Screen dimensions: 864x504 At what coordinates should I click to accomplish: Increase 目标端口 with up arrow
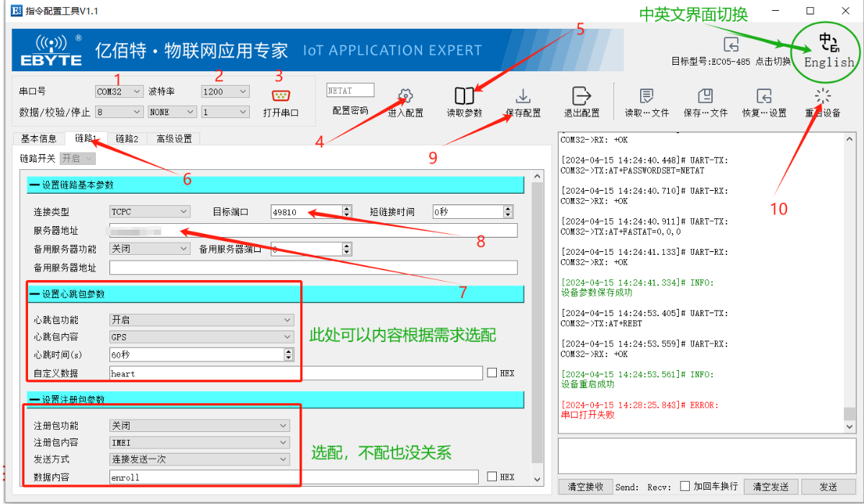point(347,208)
